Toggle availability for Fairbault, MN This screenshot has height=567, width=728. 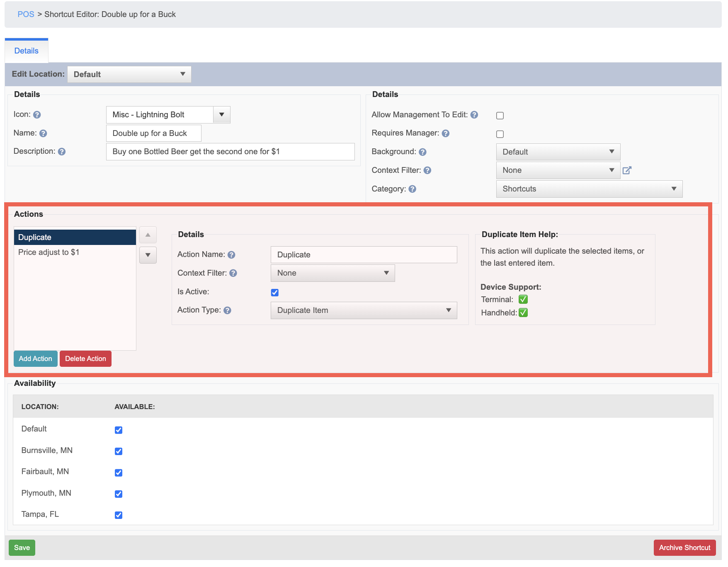click(119, 473)
